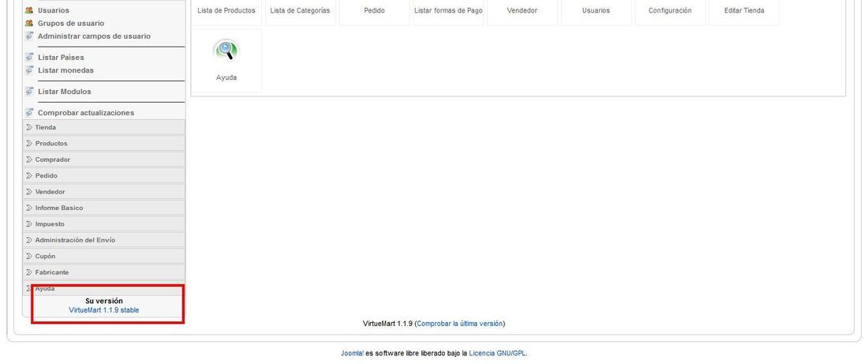Open Lista de Productos panel button

pyautogui.click(x=226, y=11)
